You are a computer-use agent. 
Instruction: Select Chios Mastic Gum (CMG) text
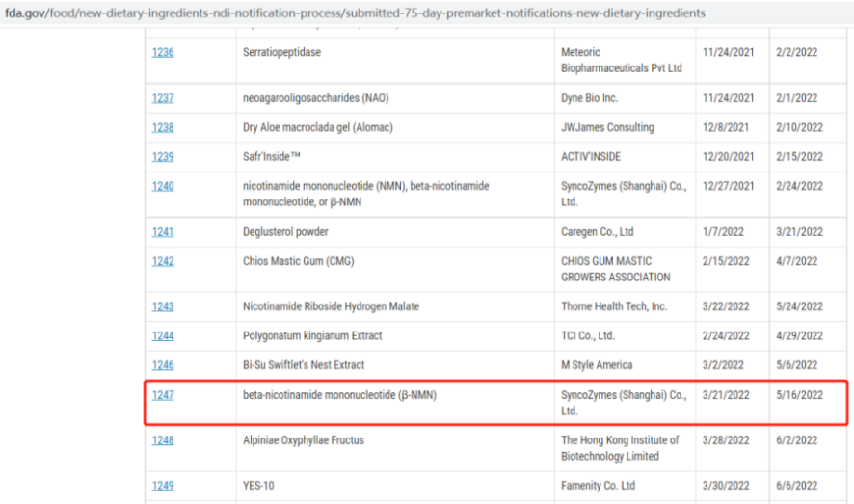tap(299, 261)
